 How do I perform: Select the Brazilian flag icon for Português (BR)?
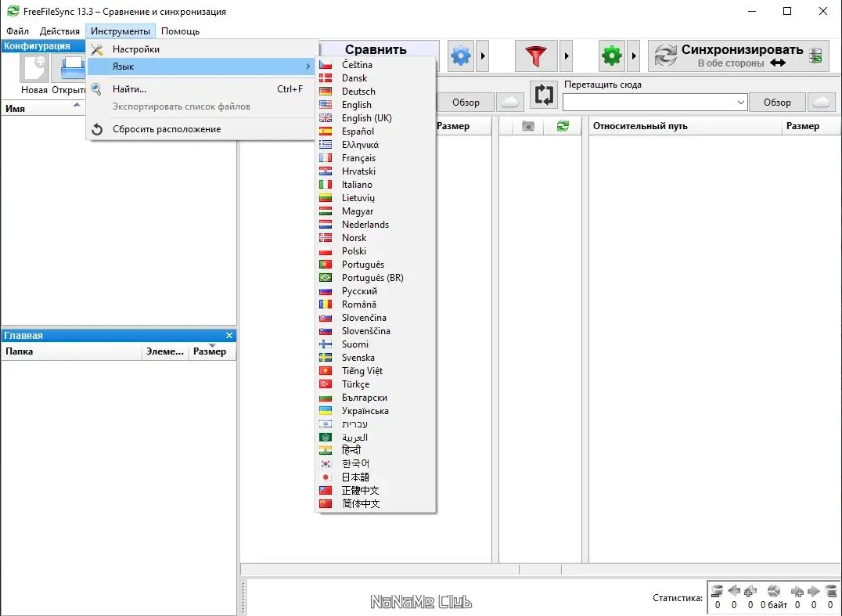[x=326, y=278]
